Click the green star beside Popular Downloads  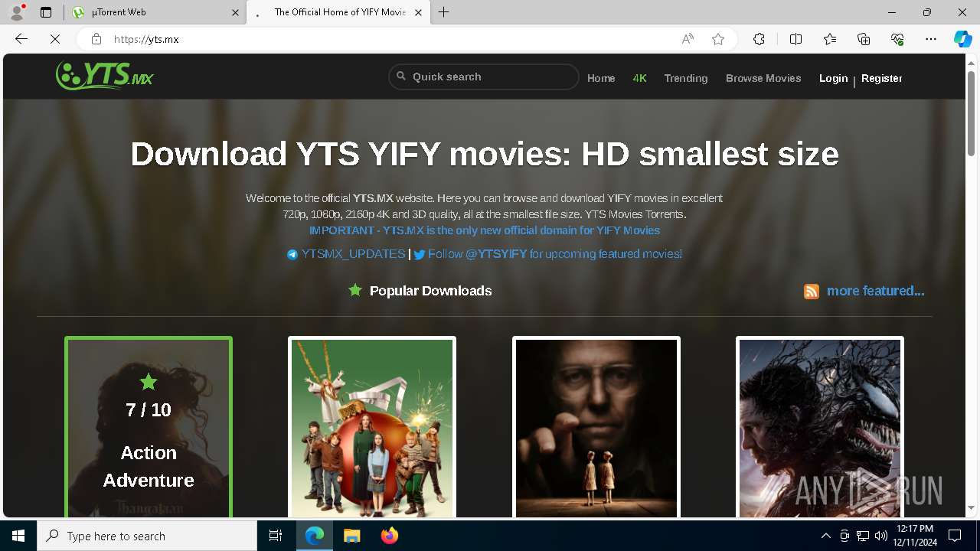click(354, 290)
